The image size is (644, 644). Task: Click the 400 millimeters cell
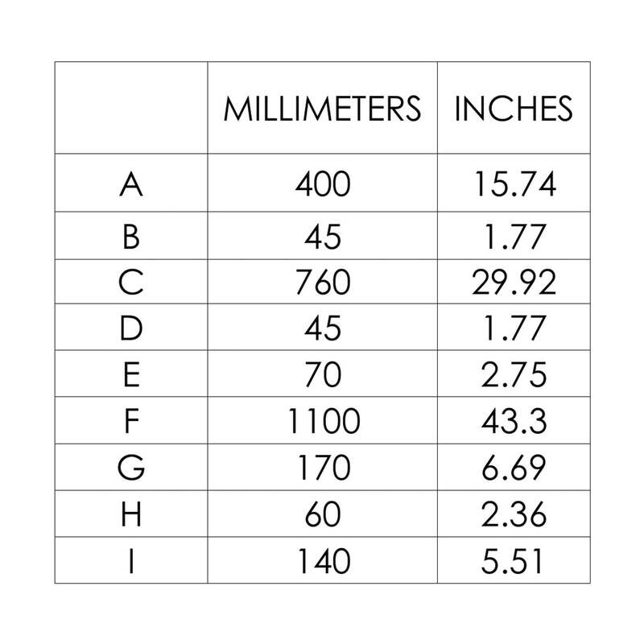click(323, 184)
